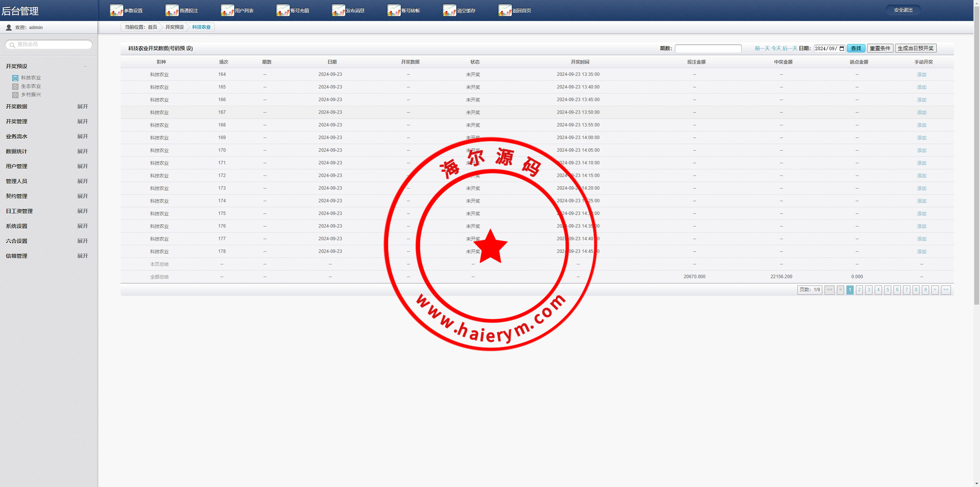
Task: Open the 参数设置 toolbar icon
Action: pyautogui.click(x=116, y=10)
